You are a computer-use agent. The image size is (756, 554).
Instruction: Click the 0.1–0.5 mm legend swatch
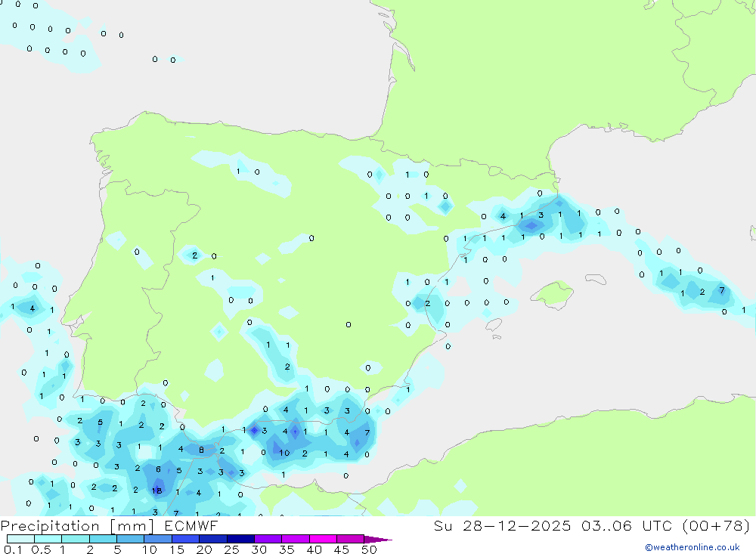20,539
